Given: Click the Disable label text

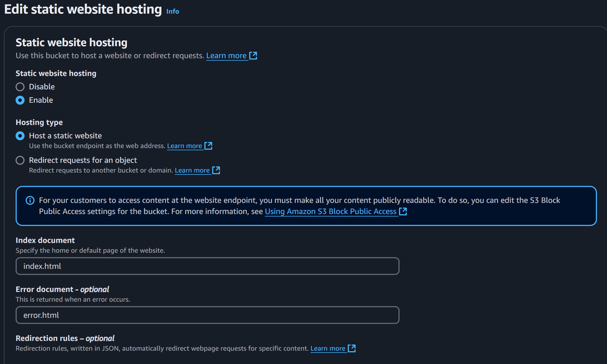Looking at the screenshot, I should [x=42, y=87].
